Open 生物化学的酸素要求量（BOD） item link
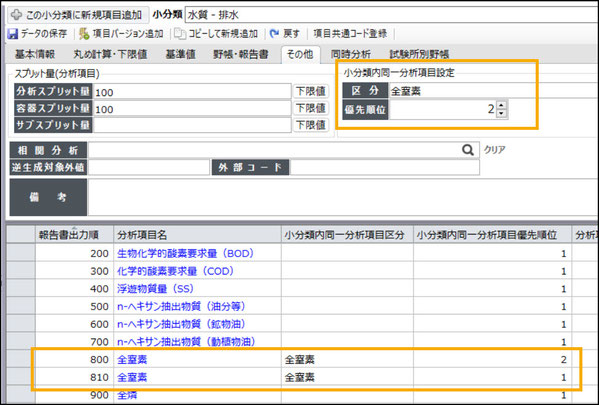 click(x=186, y=253)
